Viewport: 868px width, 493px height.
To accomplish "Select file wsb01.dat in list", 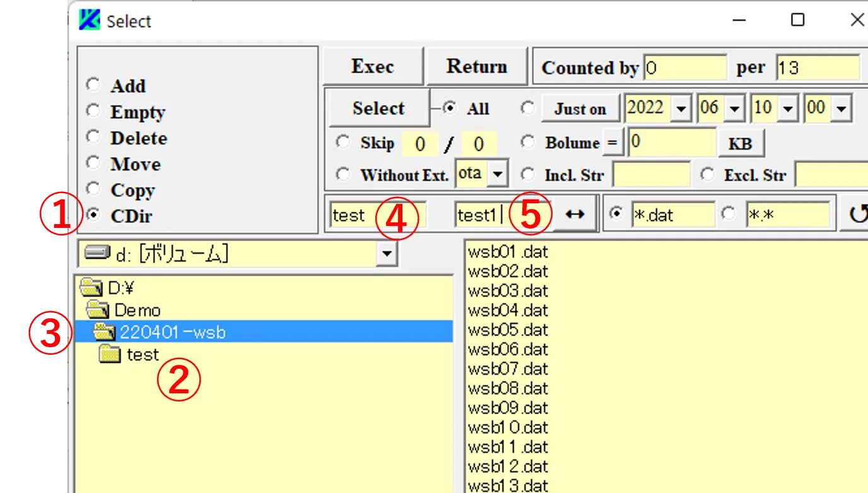I will point(508,252).
